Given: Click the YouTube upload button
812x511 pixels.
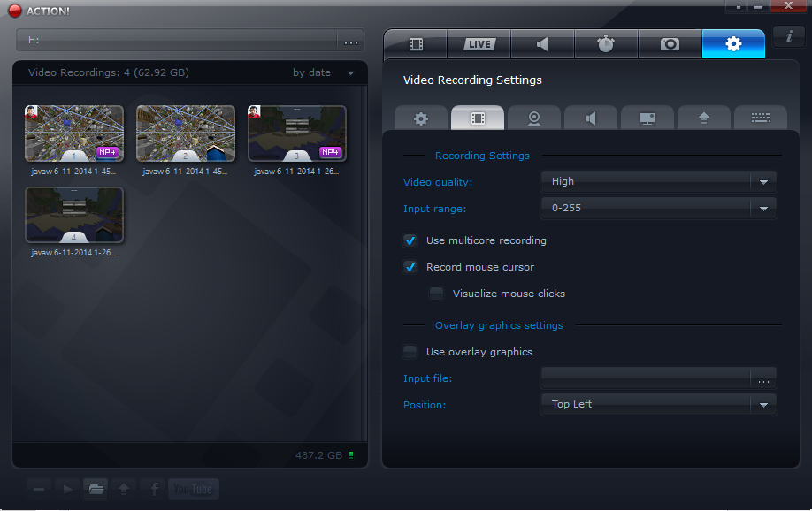Looking at the screenshot, I should [x=194, y=489].
